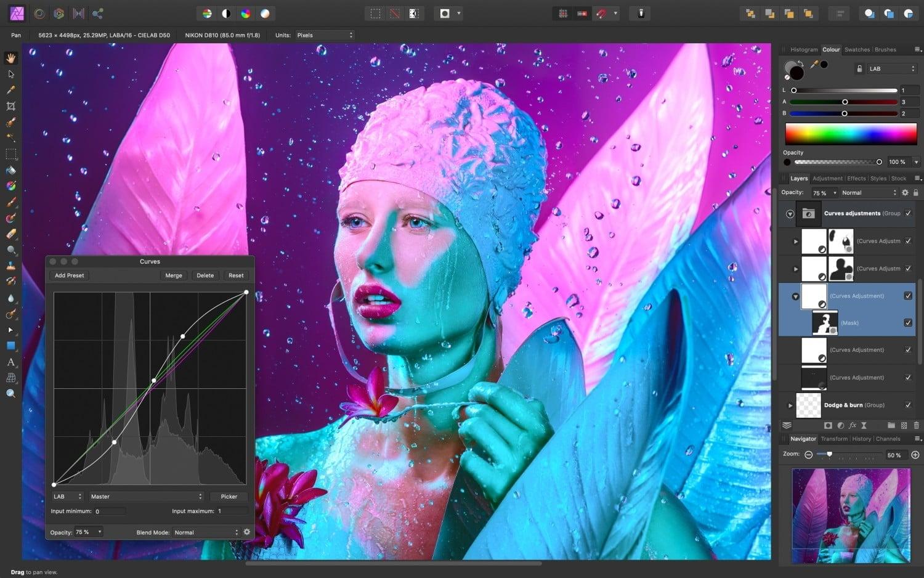
Task: Click the Add Preset button in Curves
Action: 69,275
